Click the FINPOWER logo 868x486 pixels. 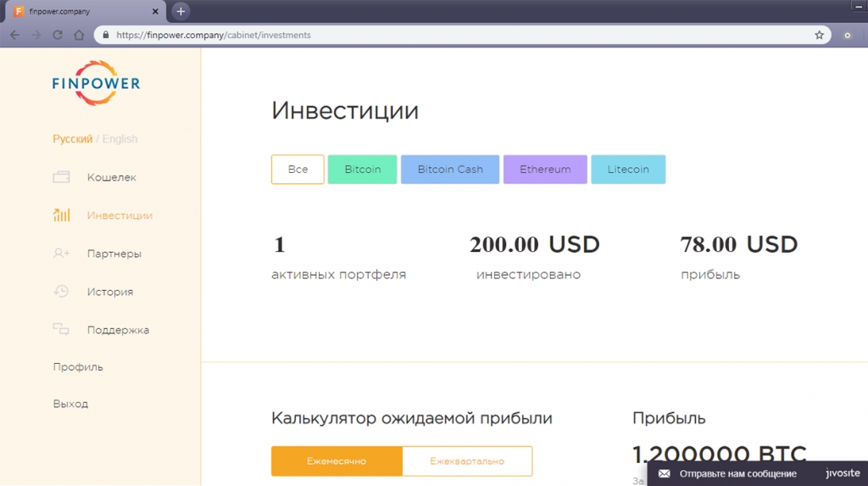pos(97,83)
